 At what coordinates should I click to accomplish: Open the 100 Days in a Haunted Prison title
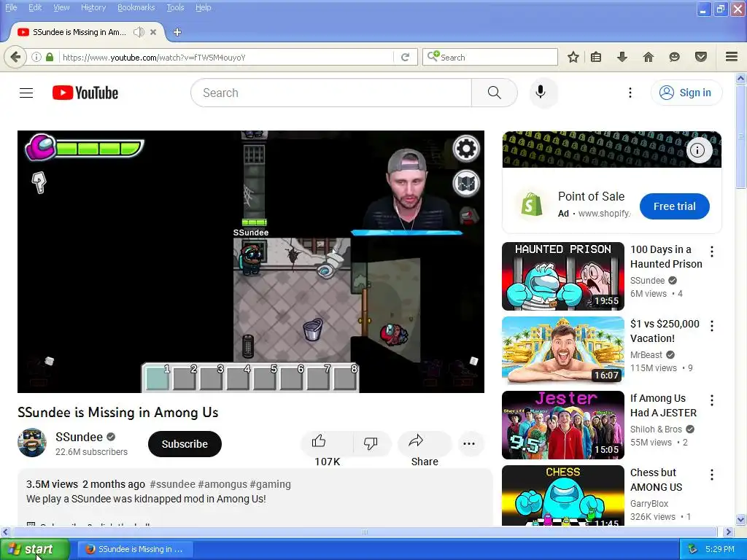[x=666, y=257]
